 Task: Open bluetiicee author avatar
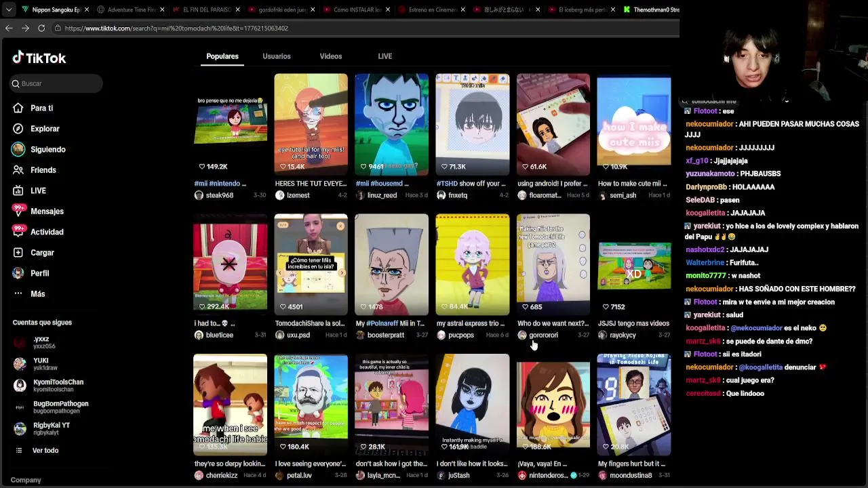click(199, 335)
